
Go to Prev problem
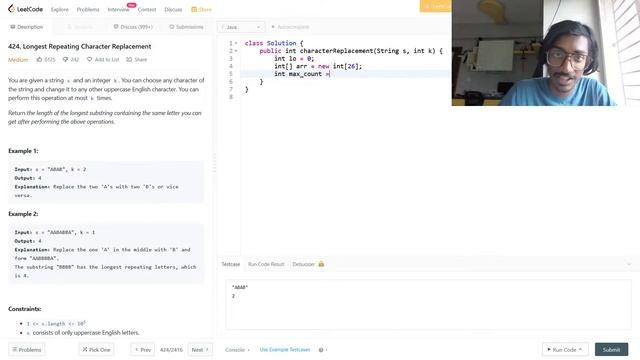[x=143, y=350]
